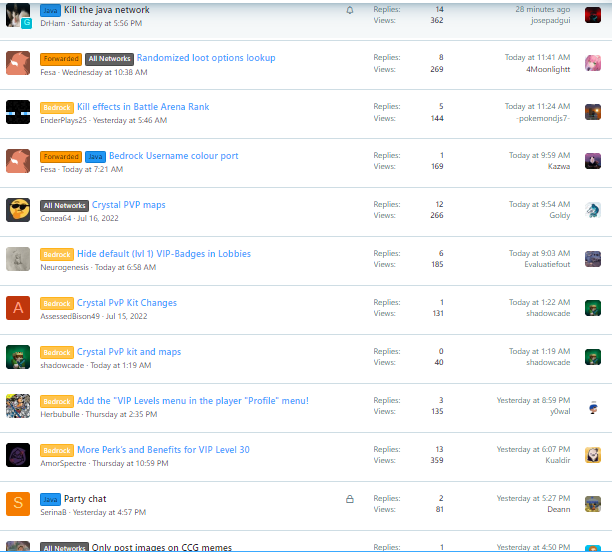Open AssessedBison49's profile link
Viewport: 612px width, 552px height.
70,316
